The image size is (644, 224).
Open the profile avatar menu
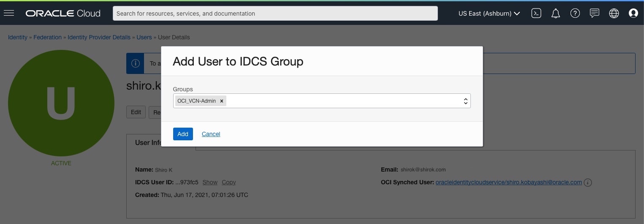(633, 14)
